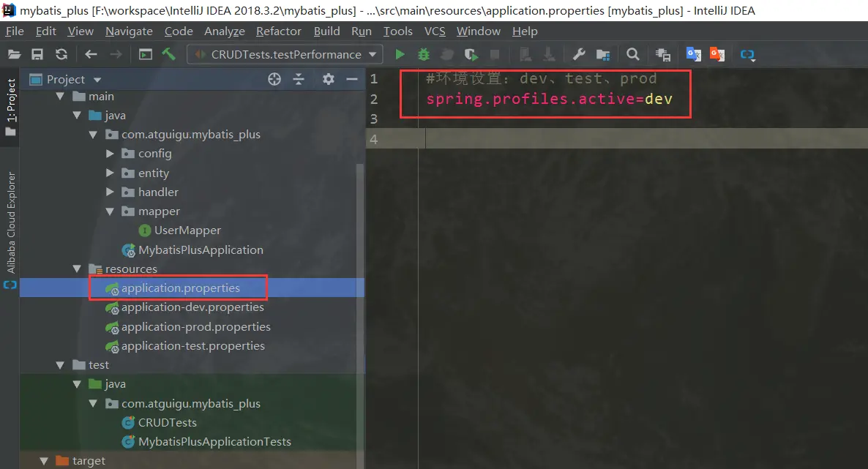868x469 pixels.
Task: Click the Run with Coverage icon
Action: pyautogui.click(x=471, y=54)
